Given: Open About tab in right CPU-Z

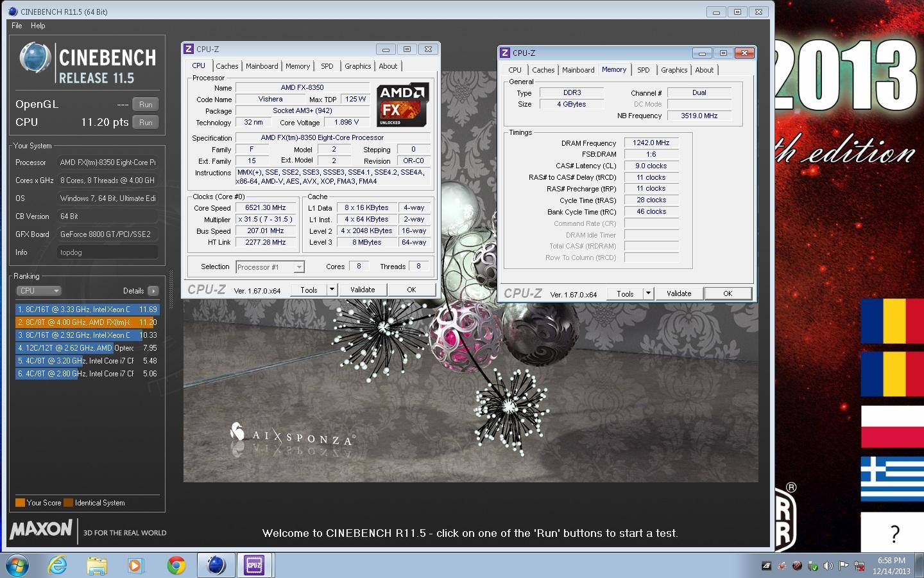Looking at the screenshot, I should click(x=704, y=70).
